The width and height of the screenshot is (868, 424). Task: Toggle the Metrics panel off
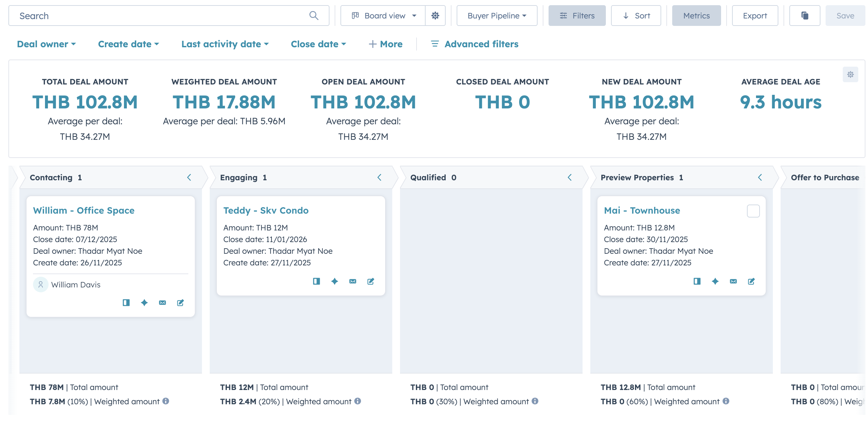[696, 15]
